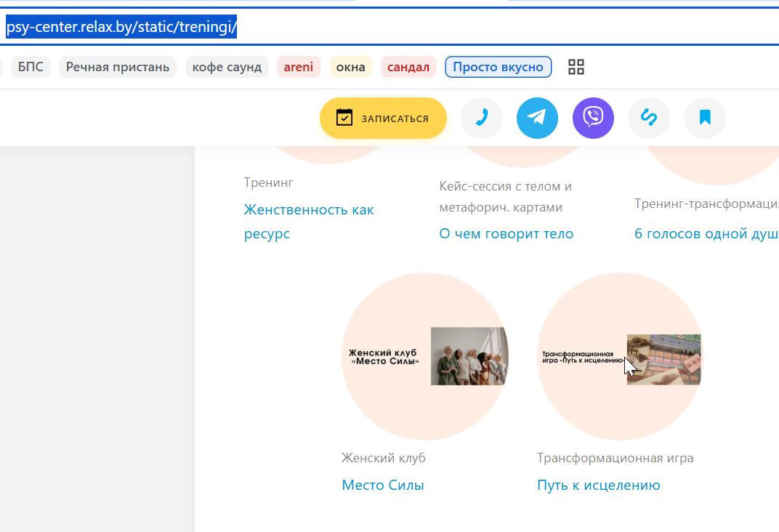The width and height of the screenshot is (779, 532).
Task: Open сандал bookmark
Action: 408,67
